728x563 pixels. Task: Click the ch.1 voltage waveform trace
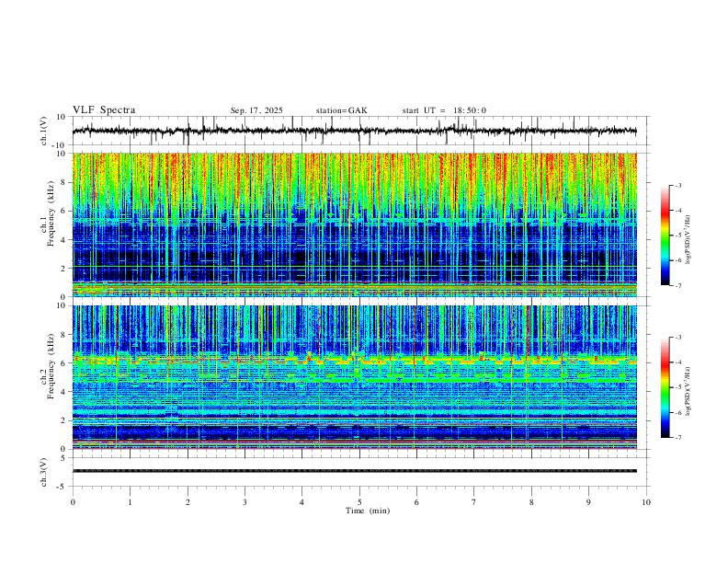click(x=354, y=131)
